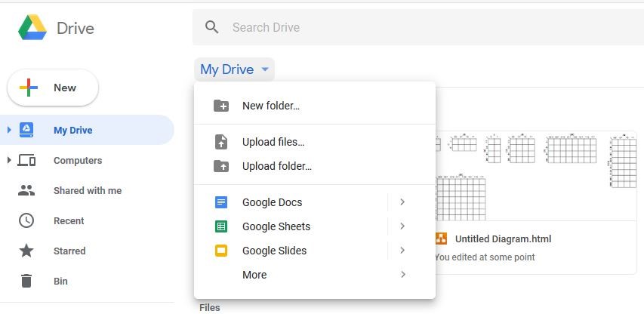Open the My Drive dropdown header
The image size is (644, 314).
[x=234, y=69]
